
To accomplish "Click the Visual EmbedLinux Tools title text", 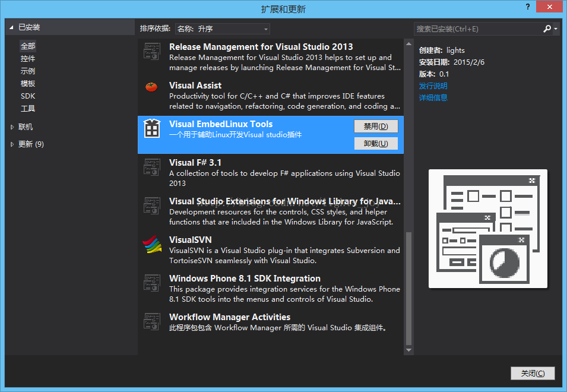I will click(x=221, y=124).
